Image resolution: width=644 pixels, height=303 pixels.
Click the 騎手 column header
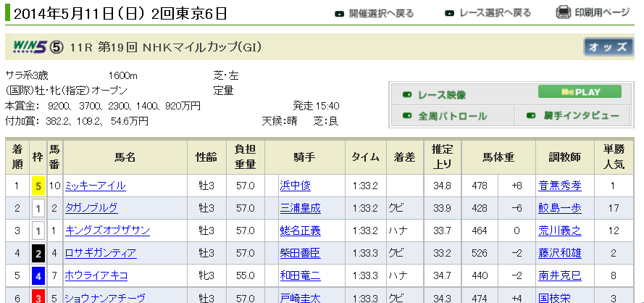pyautogui.click(x=305, y=157)
